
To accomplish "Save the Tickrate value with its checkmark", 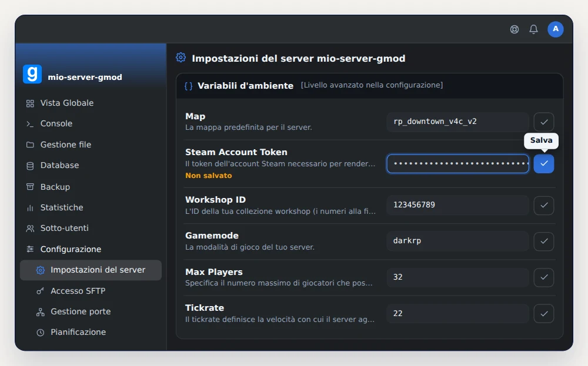I will click(544, 314).
